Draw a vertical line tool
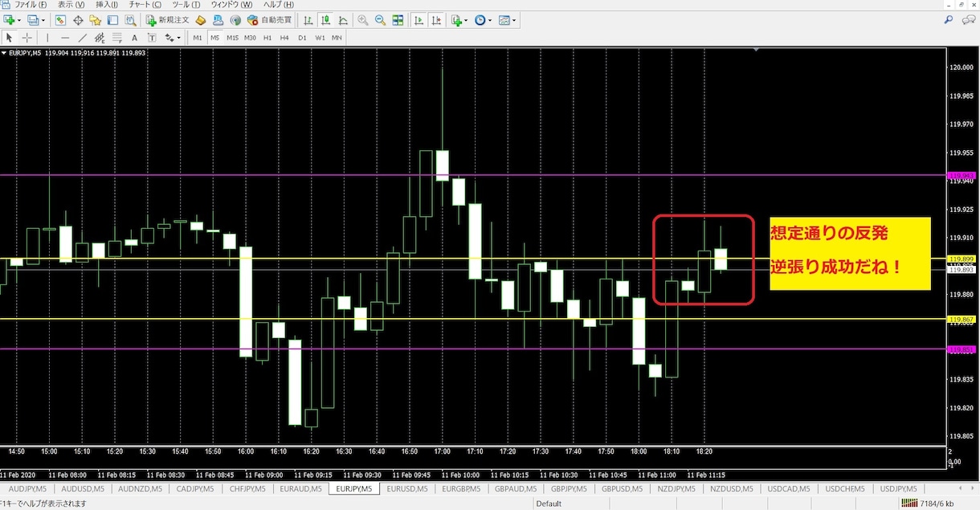This screenshot has width=980, height=510. [47, 38]
